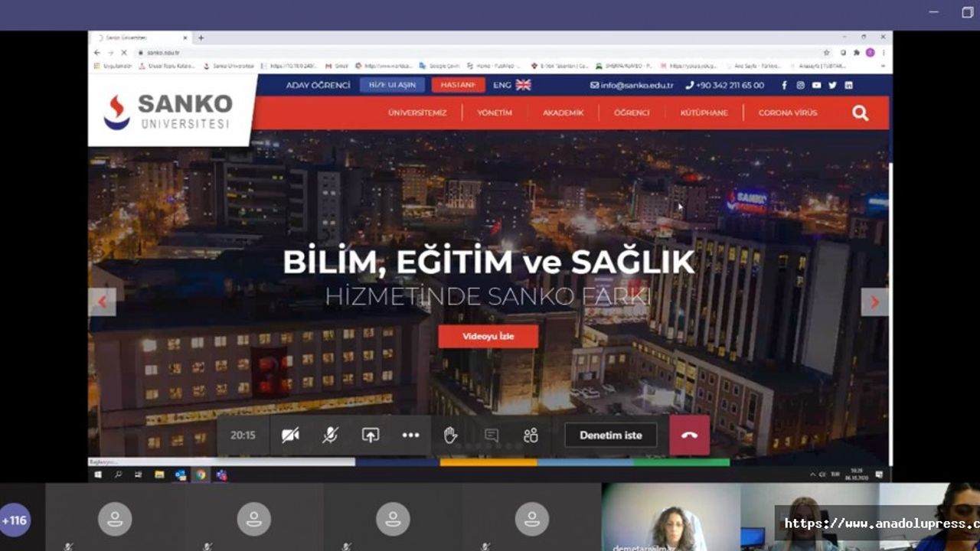The height and width of the screenshot is (551, 980).
Task: Open the Chrome profile avatar
Action: (x=870, y=52)
